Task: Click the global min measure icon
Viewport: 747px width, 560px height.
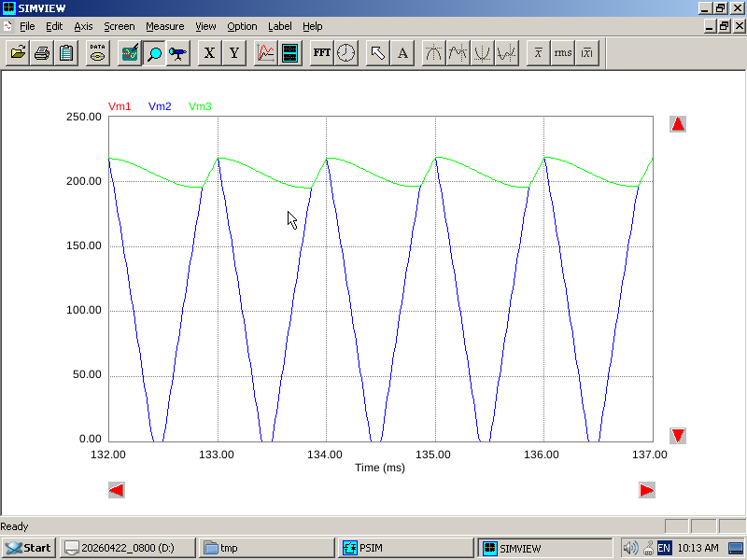Action: pos(482,52)
